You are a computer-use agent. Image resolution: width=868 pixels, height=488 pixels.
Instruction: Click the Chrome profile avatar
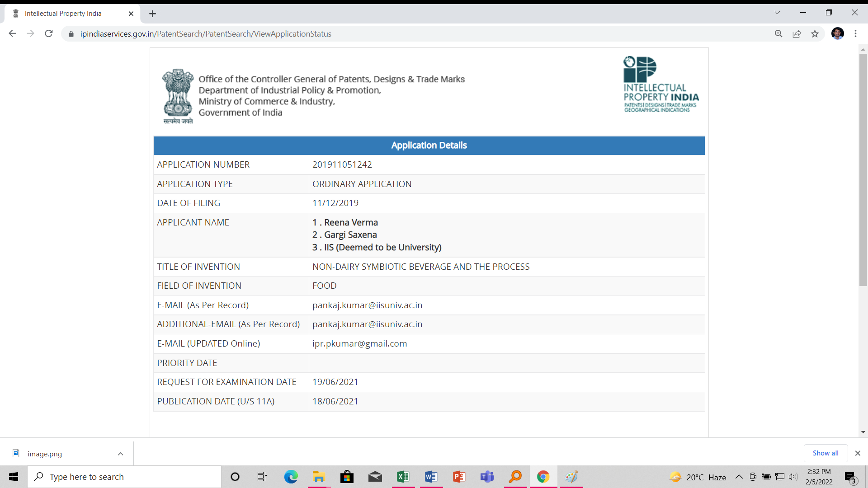pos(837,33)
